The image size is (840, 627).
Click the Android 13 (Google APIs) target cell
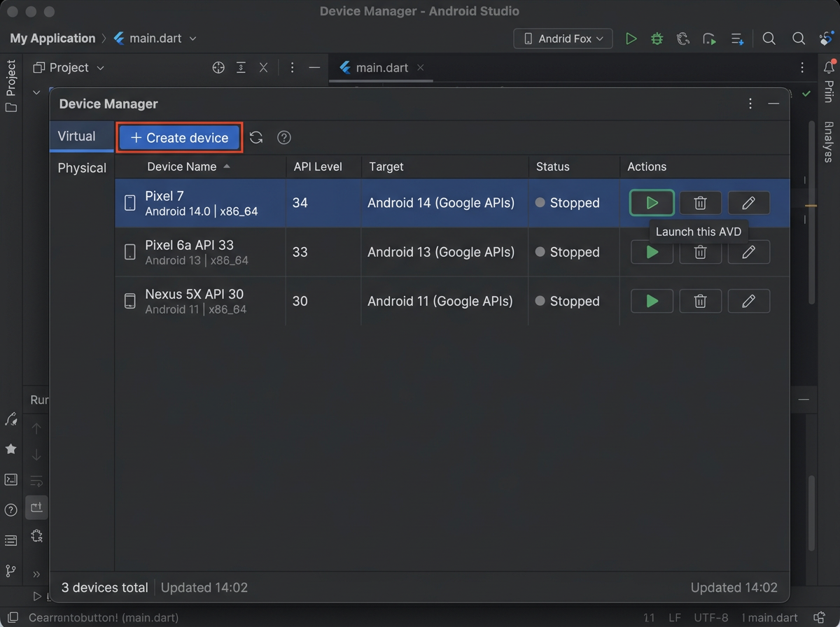[x=441, y=252]
